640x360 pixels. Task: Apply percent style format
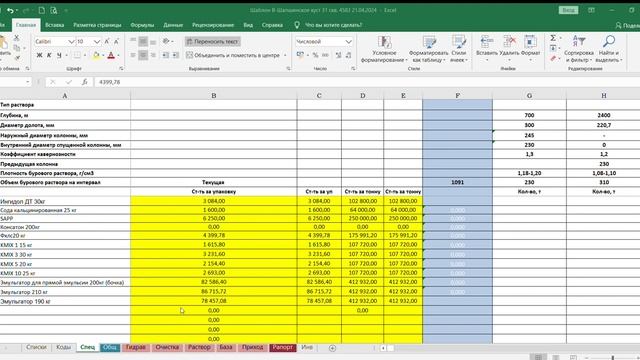(315, 55)
